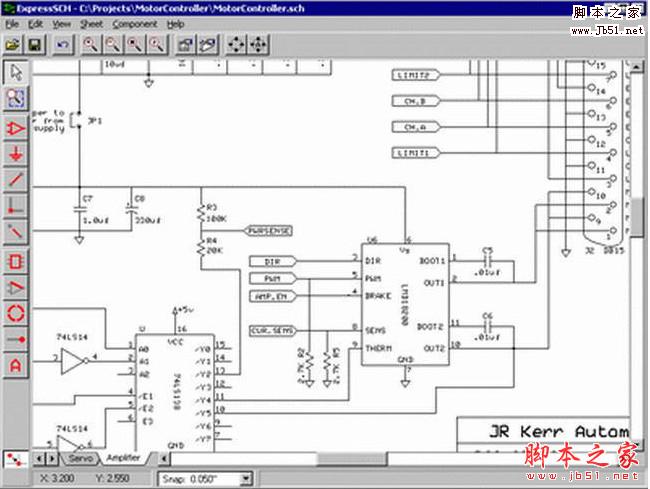Open the File menu
Image resolution: width=650 pixels, height=489 pixels.
12,24
